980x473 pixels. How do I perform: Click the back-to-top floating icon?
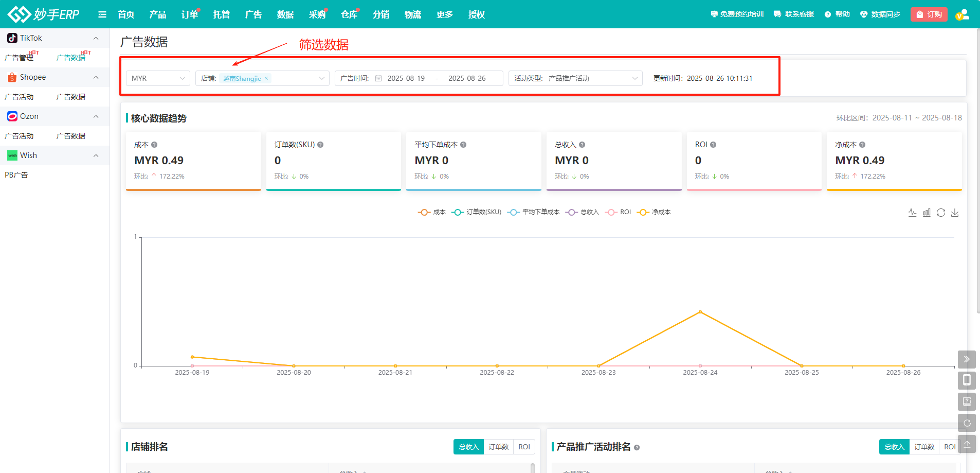(x=967, y=444)
